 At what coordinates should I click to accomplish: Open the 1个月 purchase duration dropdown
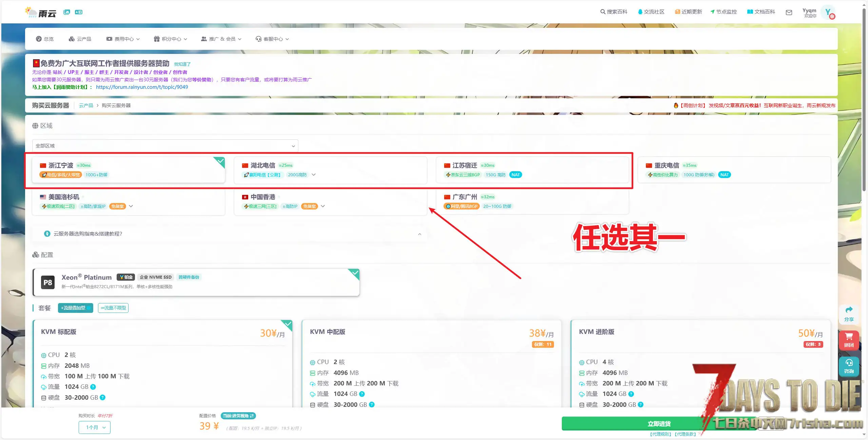point(95,427)
